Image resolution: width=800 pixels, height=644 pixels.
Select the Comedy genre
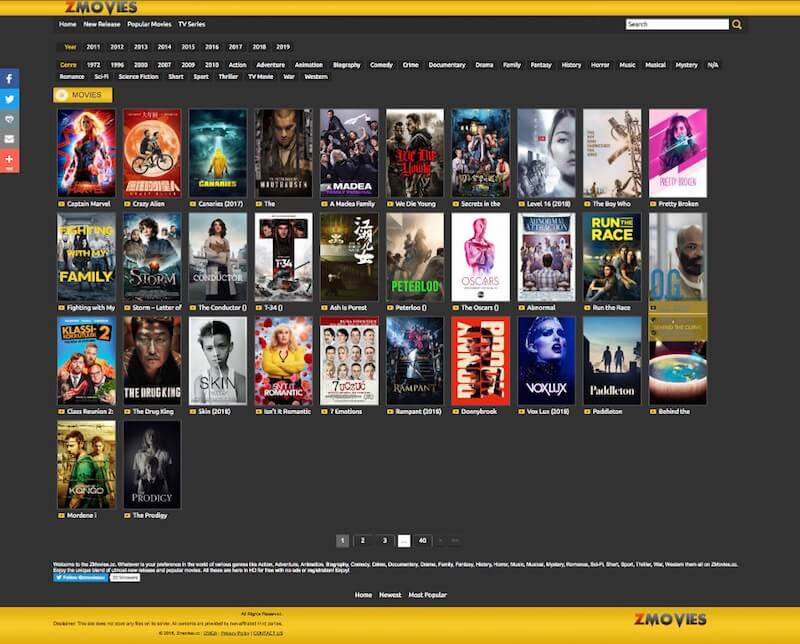[x=381, y=65]
